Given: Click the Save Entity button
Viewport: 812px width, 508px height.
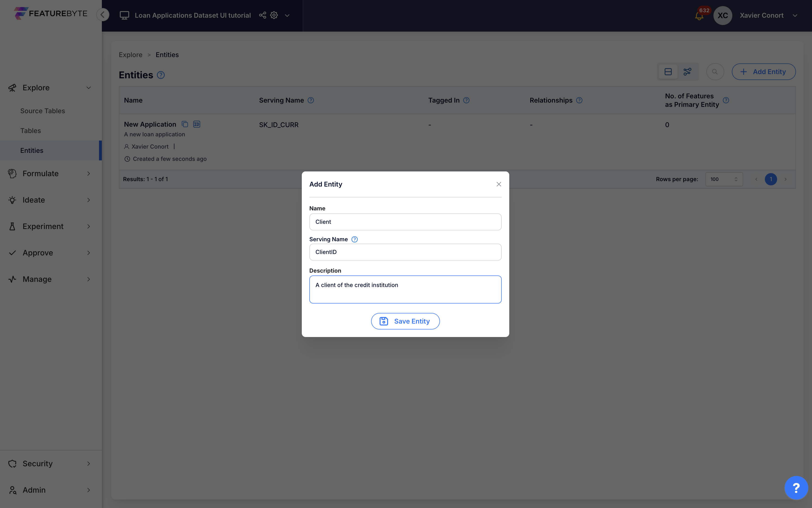Looking at the screenshot, I should click(x=405, y=321).
